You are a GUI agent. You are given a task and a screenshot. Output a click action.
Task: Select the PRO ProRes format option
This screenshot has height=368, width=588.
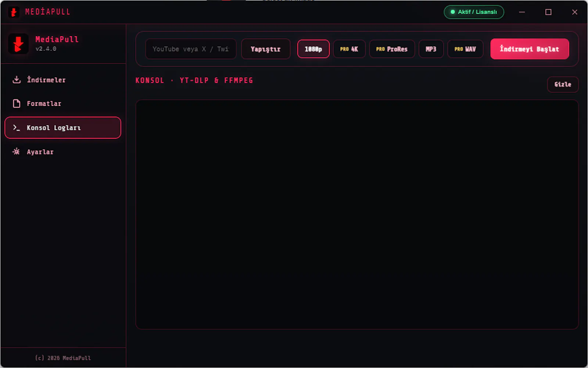[x=392, y=49]
